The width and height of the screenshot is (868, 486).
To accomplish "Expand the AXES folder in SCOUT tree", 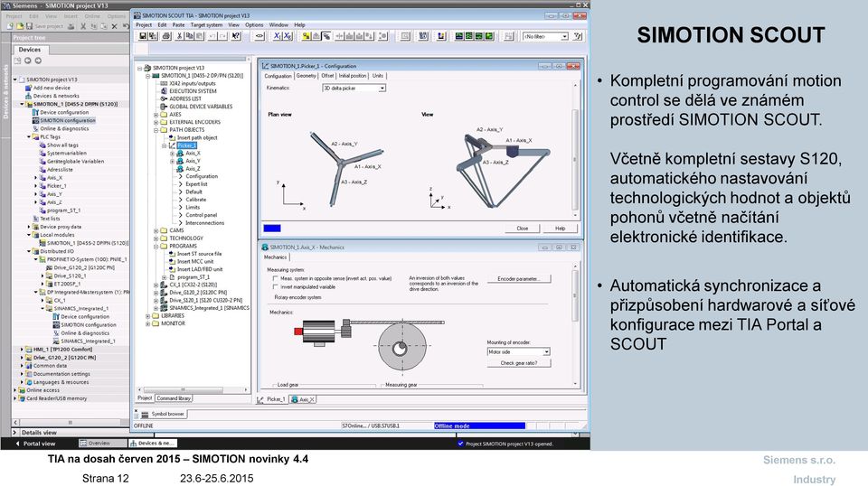I will (156, 115).
